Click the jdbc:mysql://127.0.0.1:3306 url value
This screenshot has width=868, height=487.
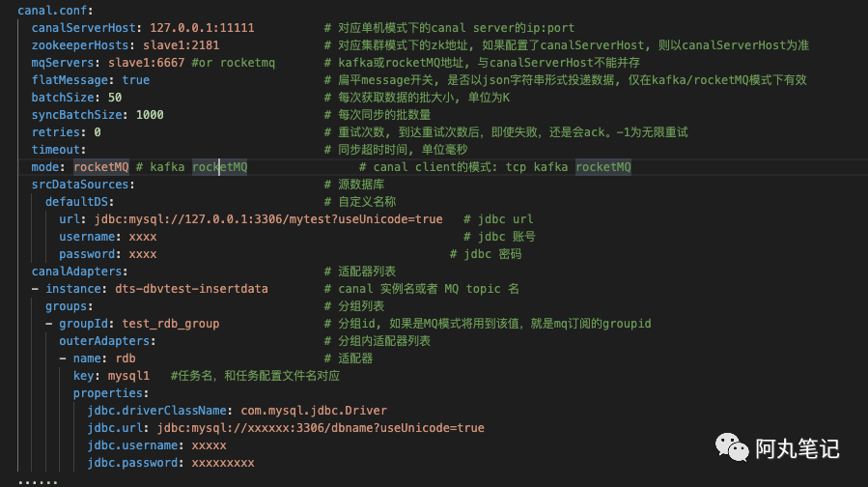pos(268,219)
